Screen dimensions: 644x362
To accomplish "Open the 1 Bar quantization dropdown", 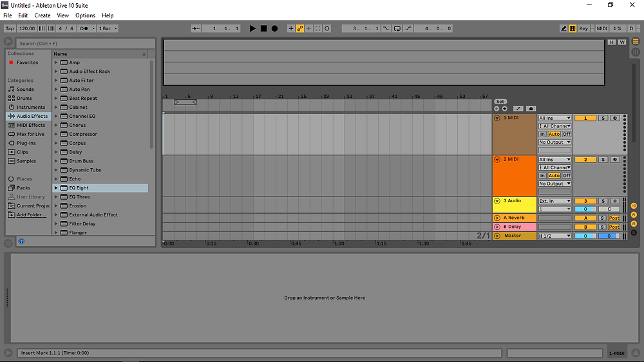I will 108,28.
